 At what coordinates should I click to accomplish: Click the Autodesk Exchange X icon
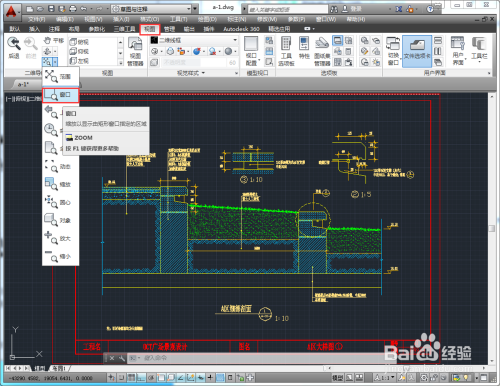click(x=399, y=9)
